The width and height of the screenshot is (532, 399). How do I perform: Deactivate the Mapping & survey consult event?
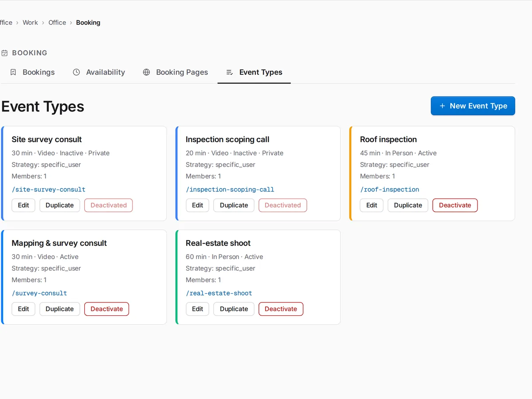[x=107, y=309]
